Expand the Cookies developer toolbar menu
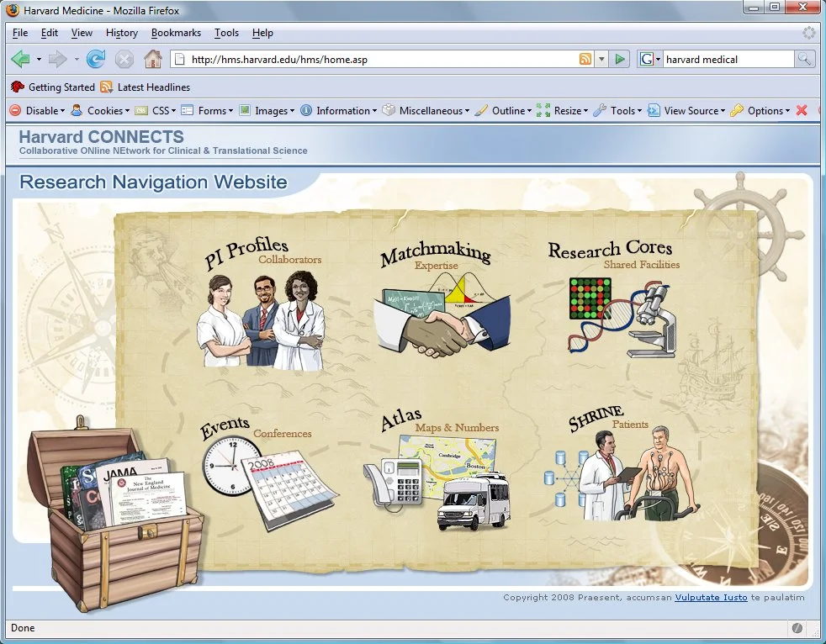 tap(100, 111)
